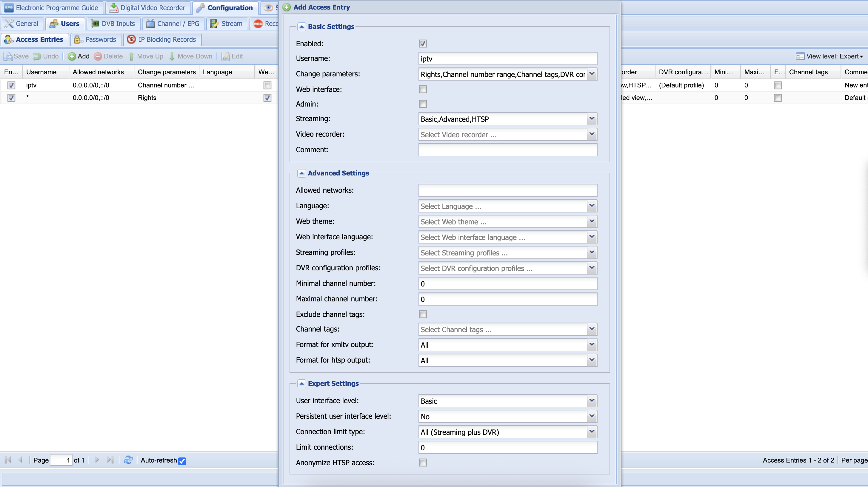Click the Undo button

point(46,56)
